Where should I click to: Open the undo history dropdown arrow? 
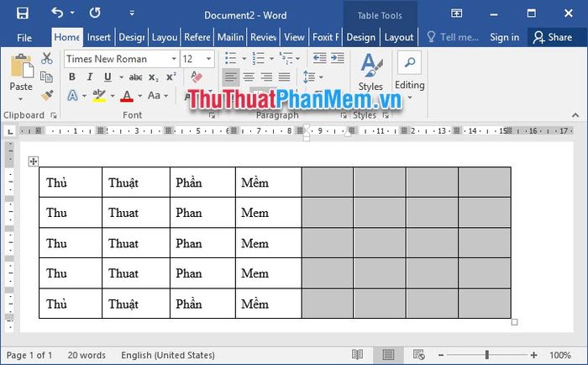72,13
